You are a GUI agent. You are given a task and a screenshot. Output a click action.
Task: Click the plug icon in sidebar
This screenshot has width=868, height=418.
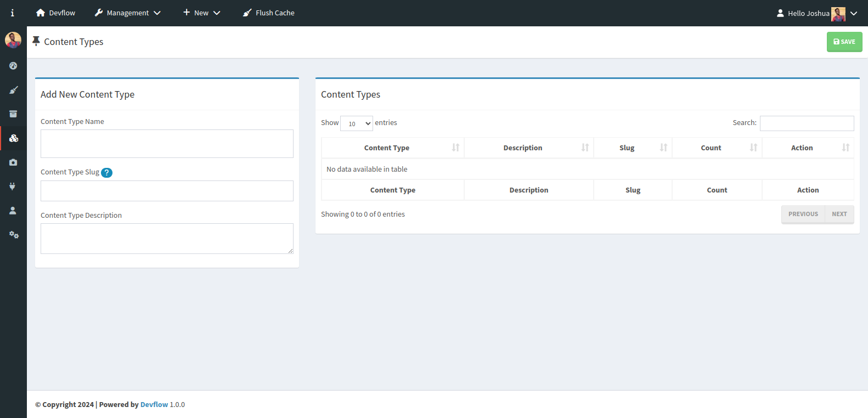[13, 187]
